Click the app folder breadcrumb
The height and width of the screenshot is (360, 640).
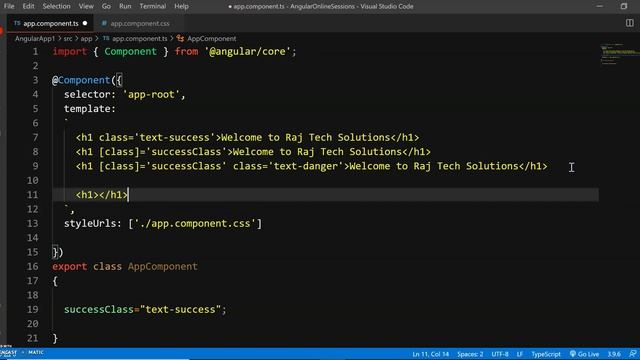click(86, 38)
